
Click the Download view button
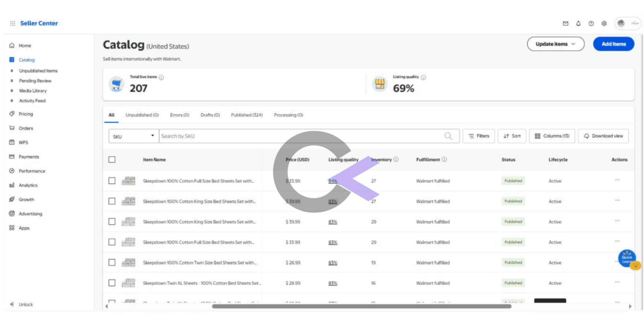(603, 136)
